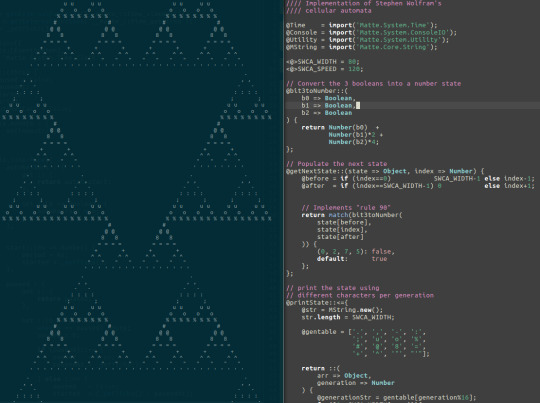Click the "@getNextState::" function declaration

pyautogui.click(x=385, y=171)
